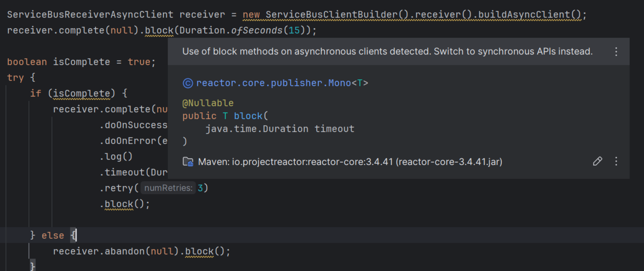Click the pencil edit icon in documentation popup
The width and height of the screenshot is (644, 271).
click(x=597, y=161)
